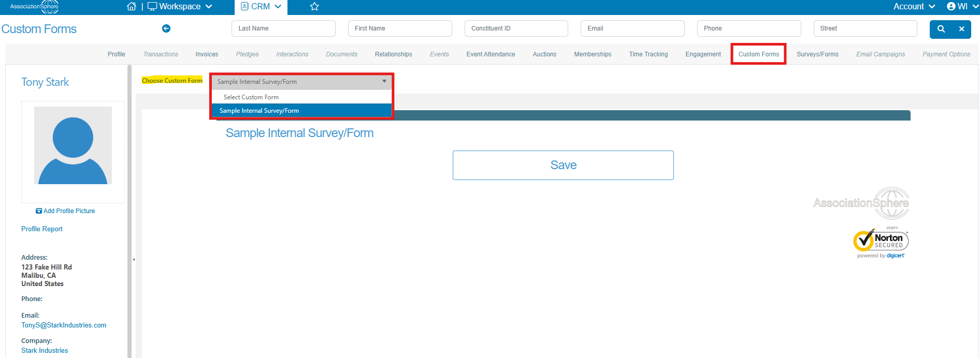Choose the Select Custom Form option
Image resolution: width=980 pixels, height=358 pixels.
[x=301, y=97]
